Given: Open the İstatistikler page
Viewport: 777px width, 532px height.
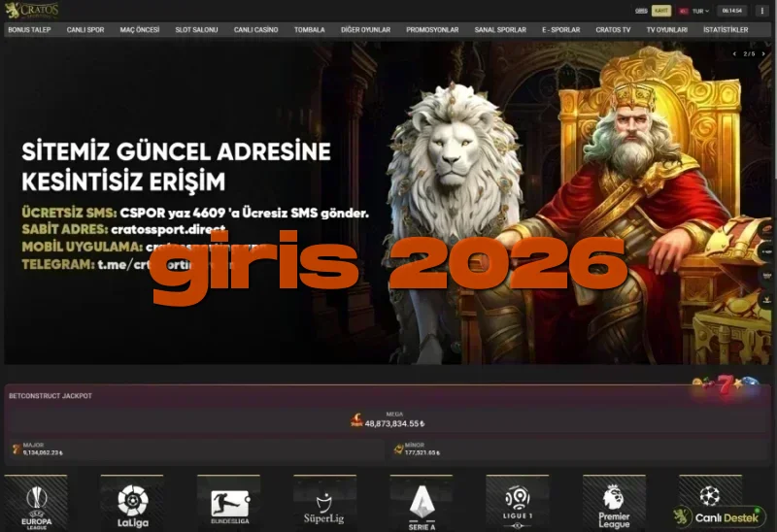Looking at the screenshot, I should (726, 30).
